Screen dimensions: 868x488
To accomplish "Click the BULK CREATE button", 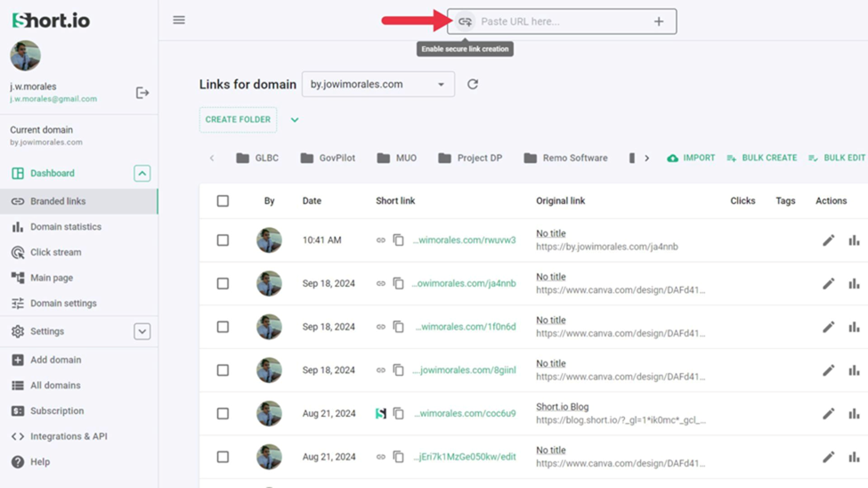I will (762, 158).
